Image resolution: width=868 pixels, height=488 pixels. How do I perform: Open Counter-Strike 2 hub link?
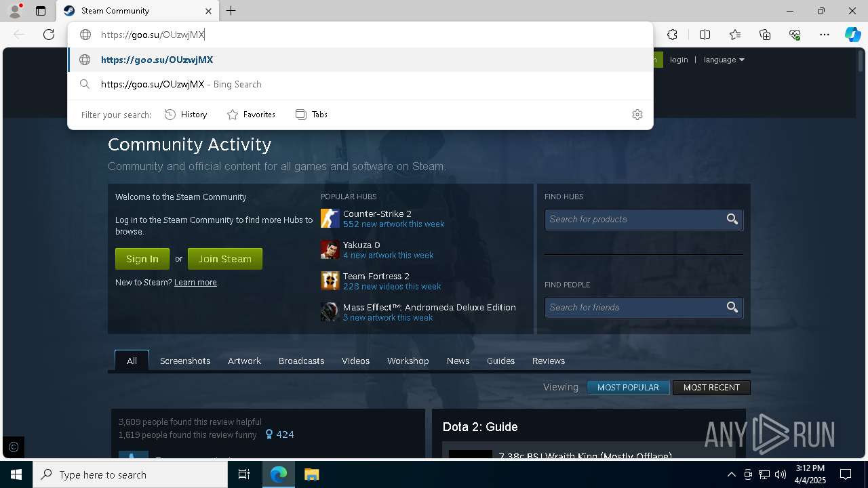pyautogui.click(x=377, y=213)
